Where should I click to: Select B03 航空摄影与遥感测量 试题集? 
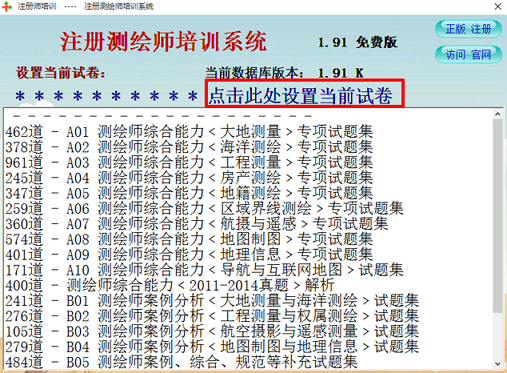[212, 331]
